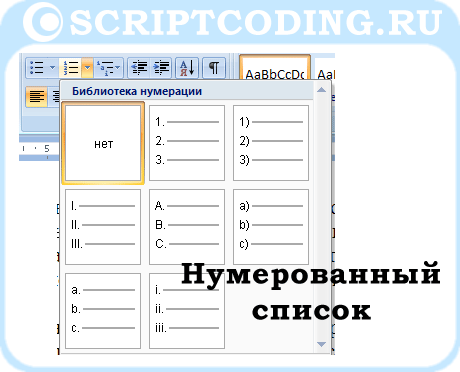The height and width of the screenshot is (372, 460).
Task: Toggle show paragraph marks icon
Action: point(214,68)
